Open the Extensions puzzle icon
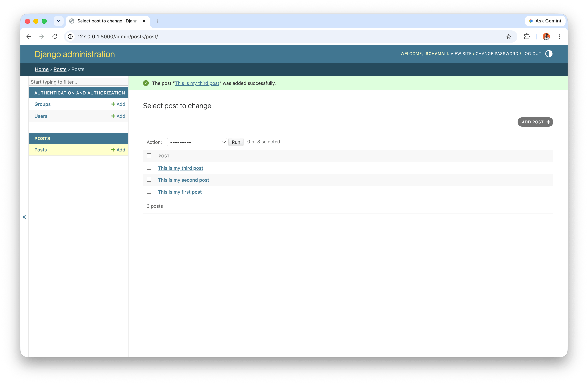Viewport: 588px width, 384px height. 527,37
